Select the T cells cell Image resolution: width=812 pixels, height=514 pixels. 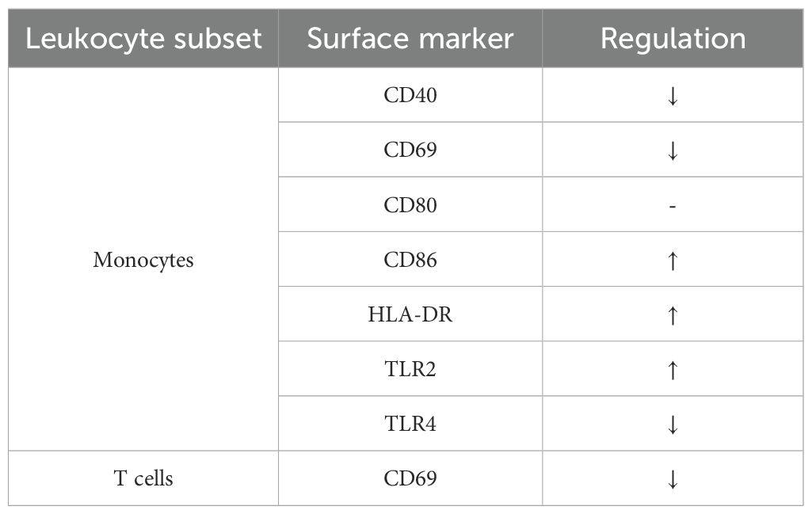(x=143, y=478)
